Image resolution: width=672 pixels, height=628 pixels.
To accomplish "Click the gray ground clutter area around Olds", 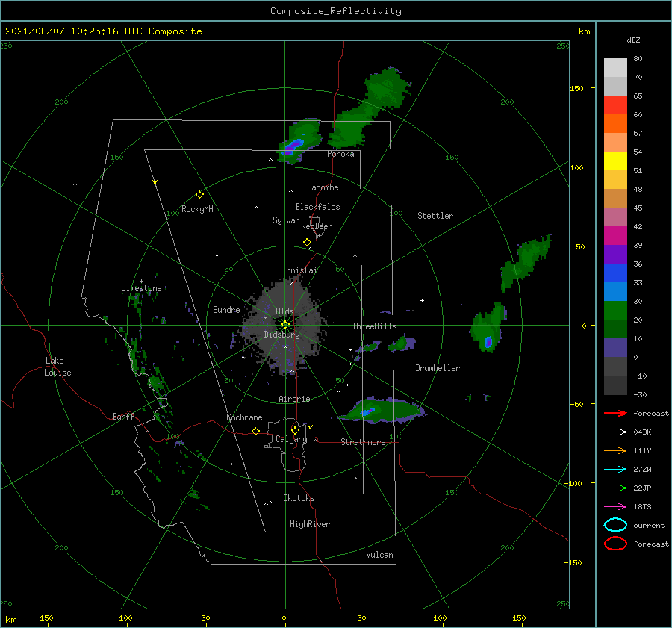I will tap(283, 326).
